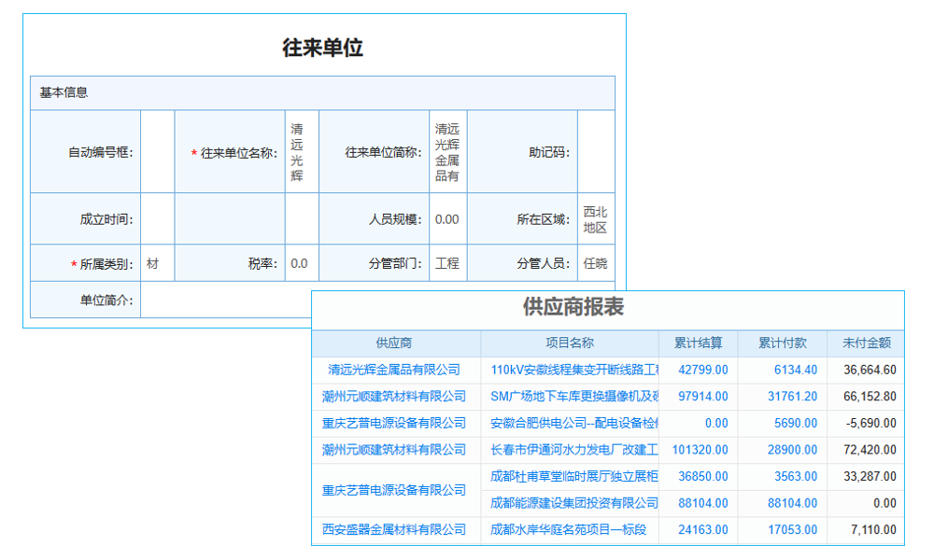Click the 分管部门 field showing 工程
Image resolution: width=934 pixels, height=560 pixels.
coord(446,262)
